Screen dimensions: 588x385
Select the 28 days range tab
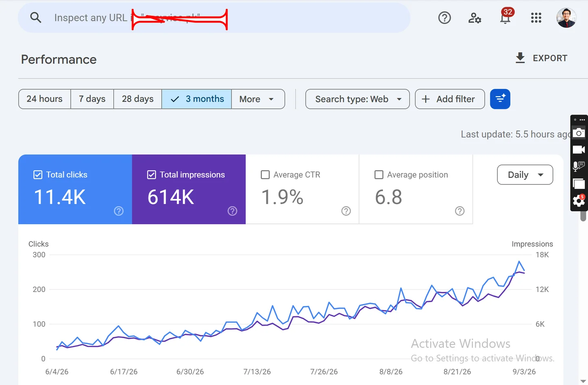138,99
